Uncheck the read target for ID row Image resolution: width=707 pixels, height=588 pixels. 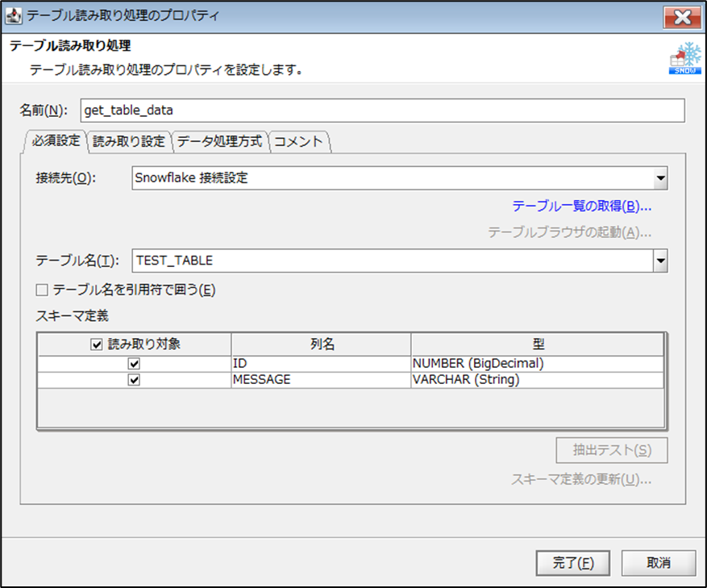(134, 364)
